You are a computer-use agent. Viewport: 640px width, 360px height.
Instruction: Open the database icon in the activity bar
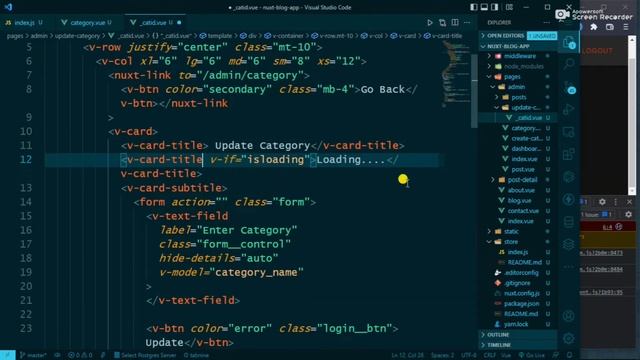pos(569,222)
